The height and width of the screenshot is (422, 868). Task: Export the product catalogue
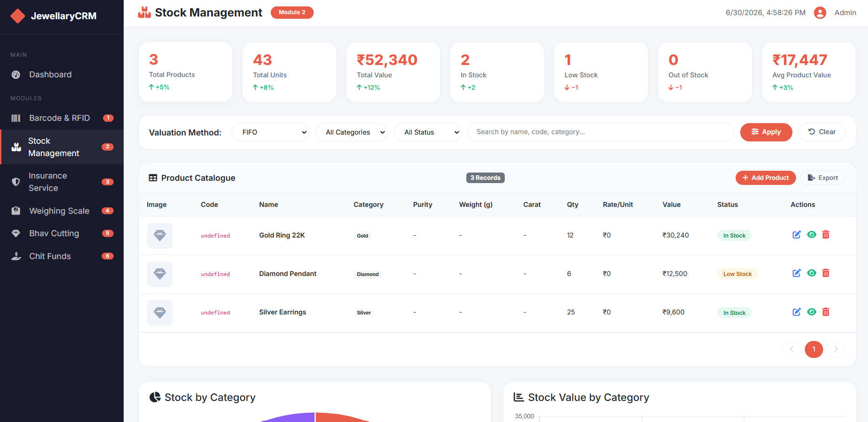point(823,178)
